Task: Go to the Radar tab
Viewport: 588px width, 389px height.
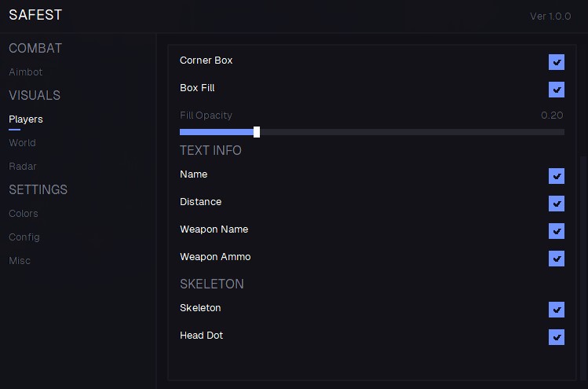Action: click(23, 167)
